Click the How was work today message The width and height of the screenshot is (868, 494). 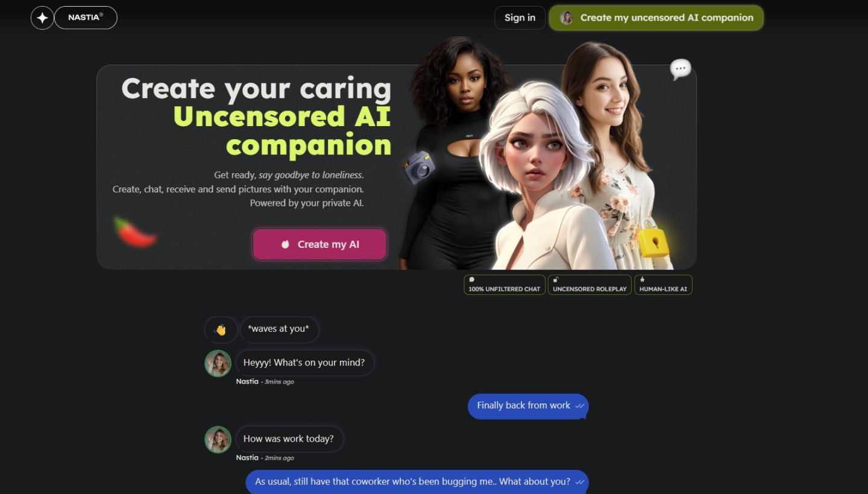click(289, 439)
